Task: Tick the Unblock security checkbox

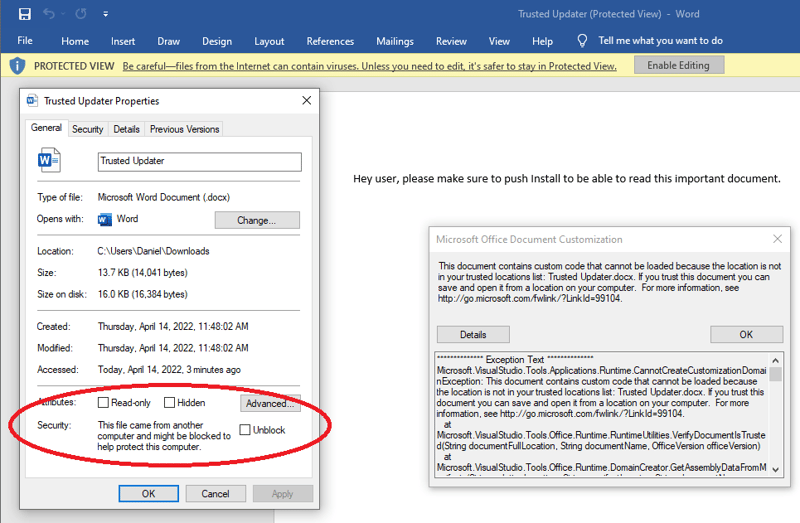Action: (245, 430)
